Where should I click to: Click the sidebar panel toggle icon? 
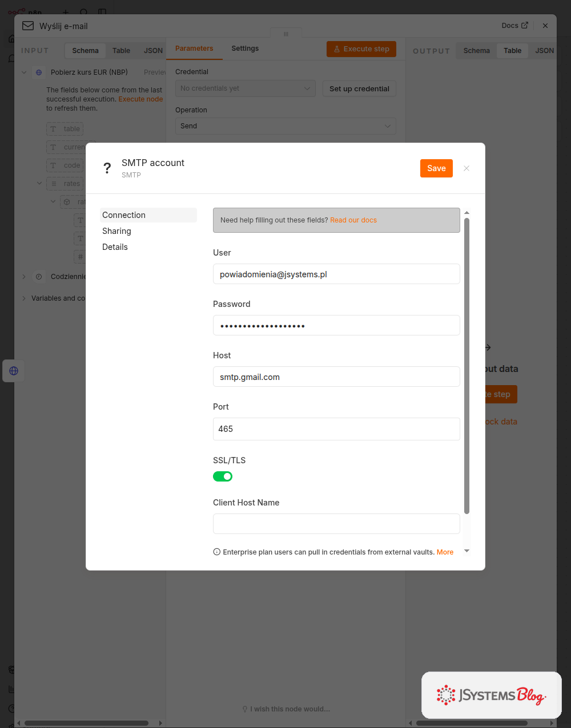102,13
